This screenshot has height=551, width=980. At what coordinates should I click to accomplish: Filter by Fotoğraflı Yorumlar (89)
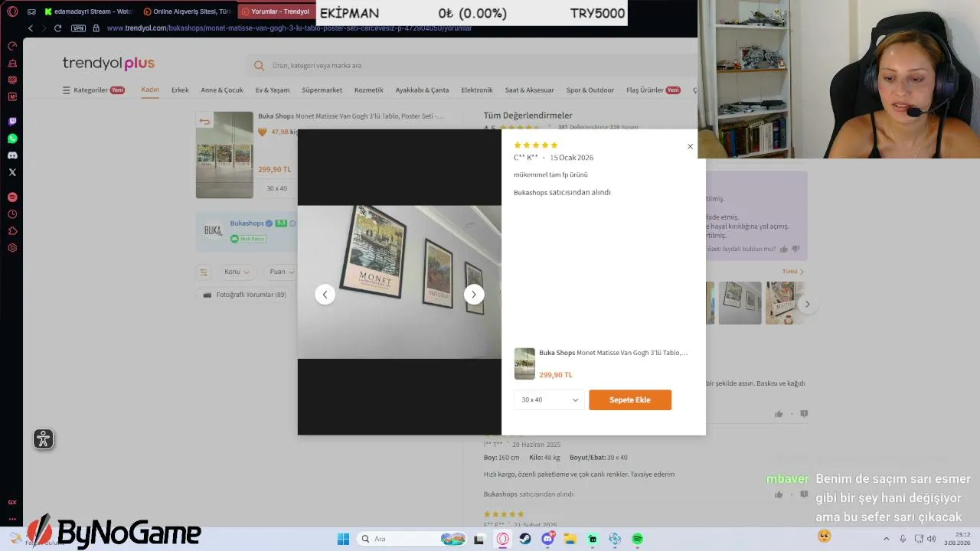pyautogui.click(x=245, y=295)
